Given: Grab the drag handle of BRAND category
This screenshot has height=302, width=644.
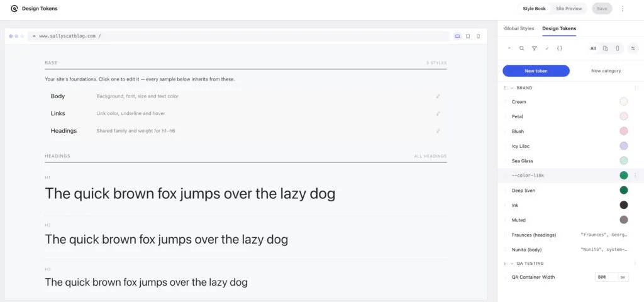Looking at the screenshot, I should click(505, 88).
